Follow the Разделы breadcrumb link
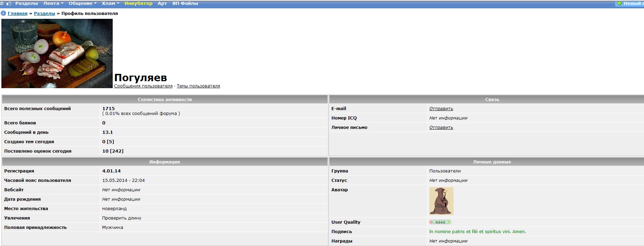Screen dimensions: 644x246 point(44,13)
